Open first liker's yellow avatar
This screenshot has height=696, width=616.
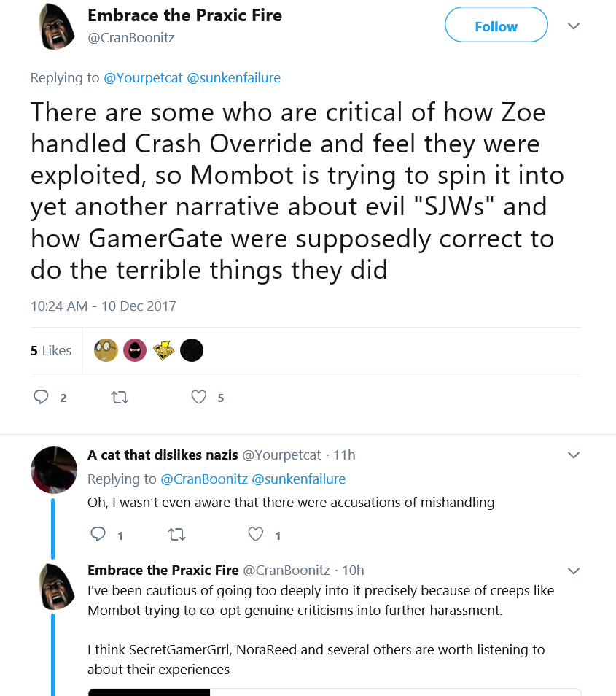pyautogui.click(x=106, y=350)
